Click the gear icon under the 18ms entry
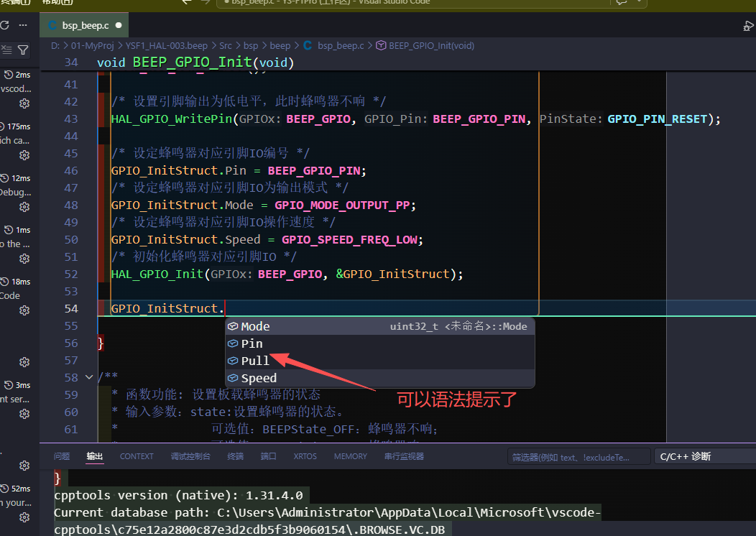Screen dimensions: 756x536 (x=24, y=310)
